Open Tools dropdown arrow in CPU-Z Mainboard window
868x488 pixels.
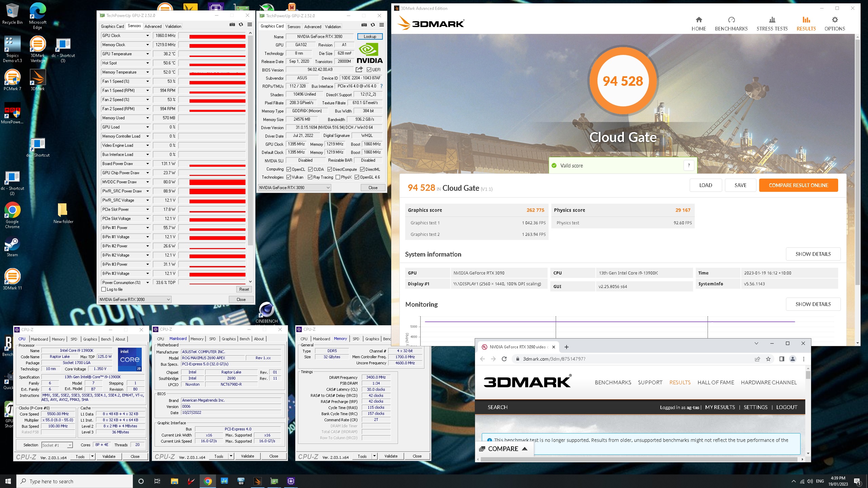click(x=231, y=456)
